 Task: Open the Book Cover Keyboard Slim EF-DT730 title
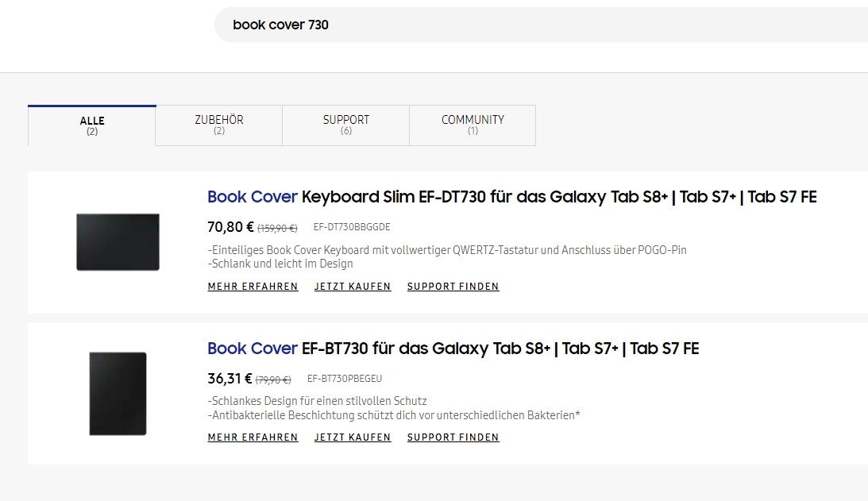[511, 197]
